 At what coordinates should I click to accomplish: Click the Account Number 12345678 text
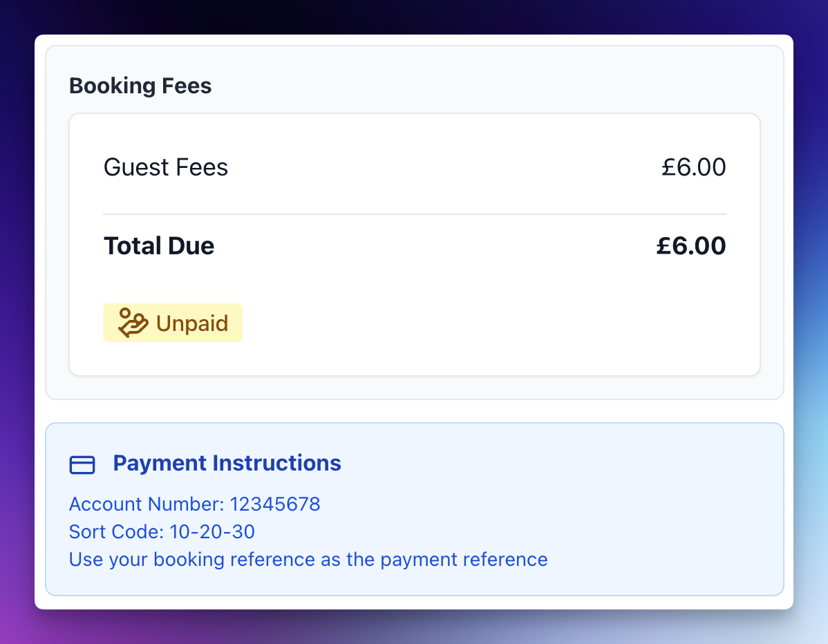pyautogui.click(x=194, y=504)
